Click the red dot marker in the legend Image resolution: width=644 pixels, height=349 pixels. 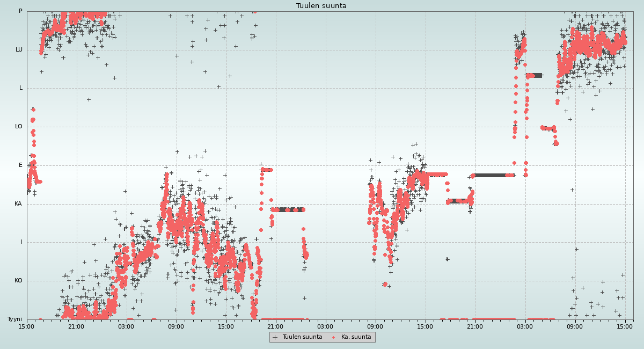(334, 337)
